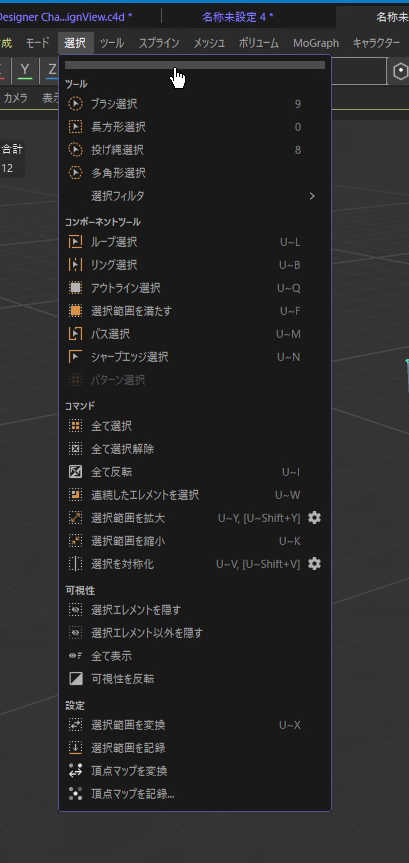Image resolution: width=409 pixels, height=863 pixels.
Task: Open the ツール menu
Action: [x=112, y=43]
